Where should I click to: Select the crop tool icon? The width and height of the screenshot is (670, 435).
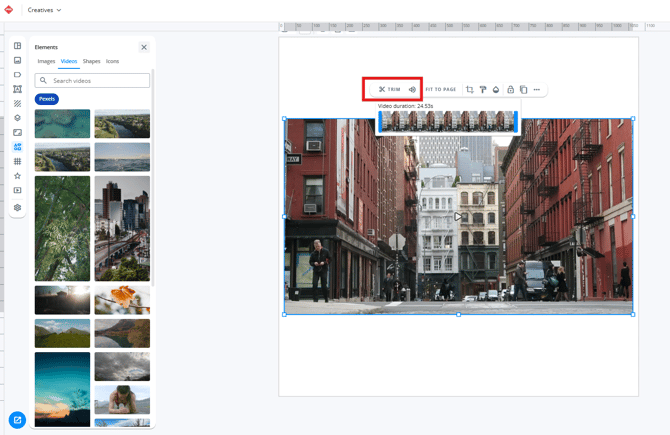coord(470,90)
